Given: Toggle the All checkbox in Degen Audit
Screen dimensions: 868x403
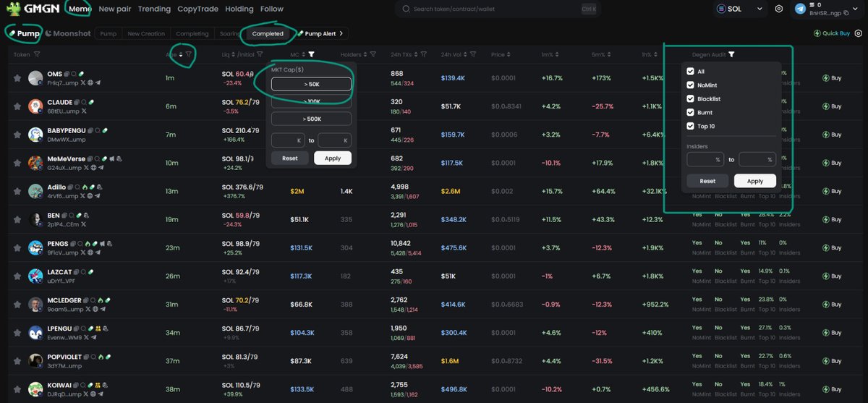Looking at the screenshot, I should [690, 72].
